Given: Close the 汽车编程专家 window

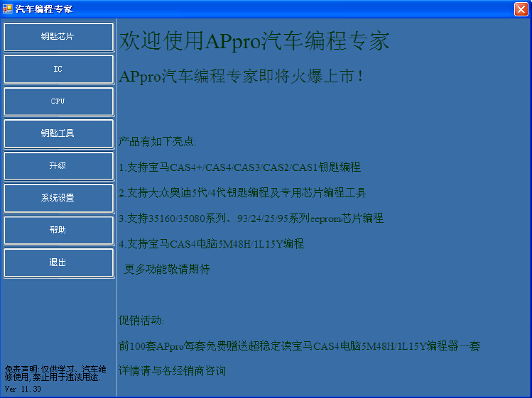Looking at the screenshot, I should point(521,9).
